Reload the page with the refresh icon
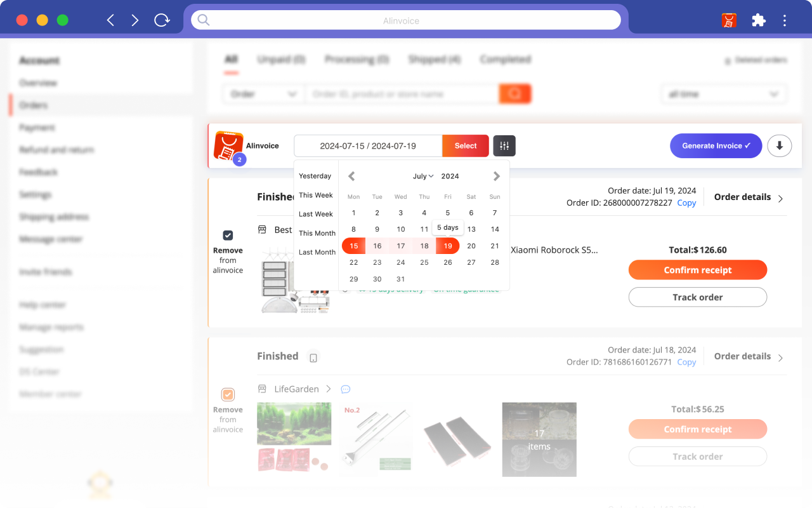Viewport: 812px width, 508px height. (x=162, y=20)
